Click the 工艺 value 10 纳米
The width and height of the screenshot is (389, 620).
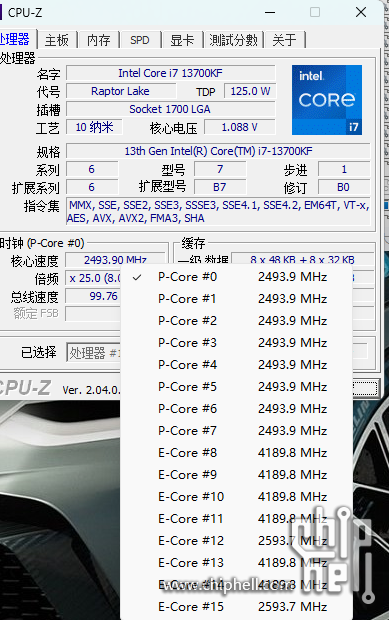[94, 127]
